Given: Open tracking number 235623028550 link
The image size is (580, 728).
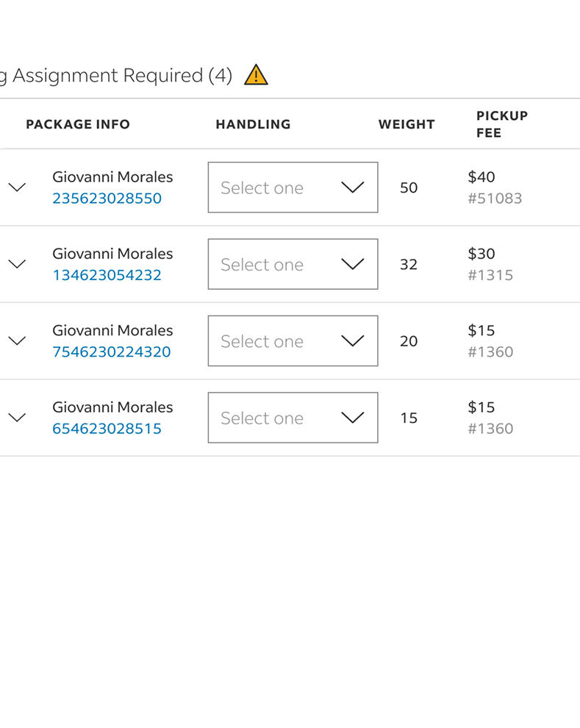Looking at the screenshot, I should coord(107,199).
